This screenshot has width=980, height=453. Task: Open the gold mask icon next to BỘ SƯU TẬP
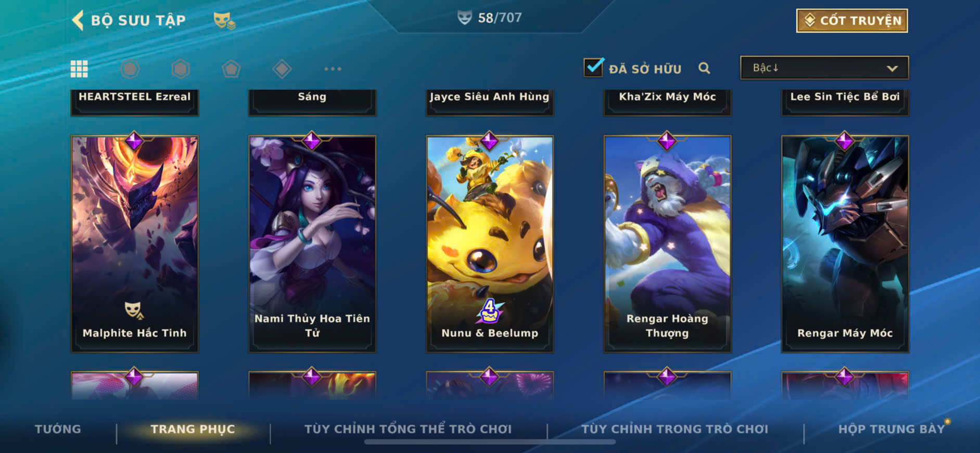click(224, 21)
